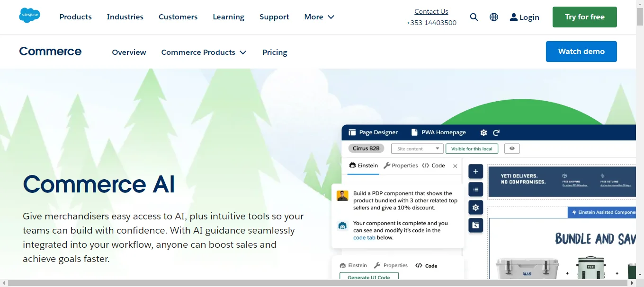Click the free shipping box icon in the banner
644x287 pixels.
click(564, 175)
